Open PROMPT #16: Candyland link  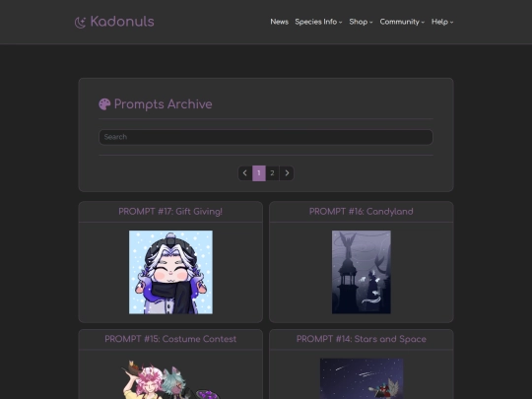(x=361, y=212)
